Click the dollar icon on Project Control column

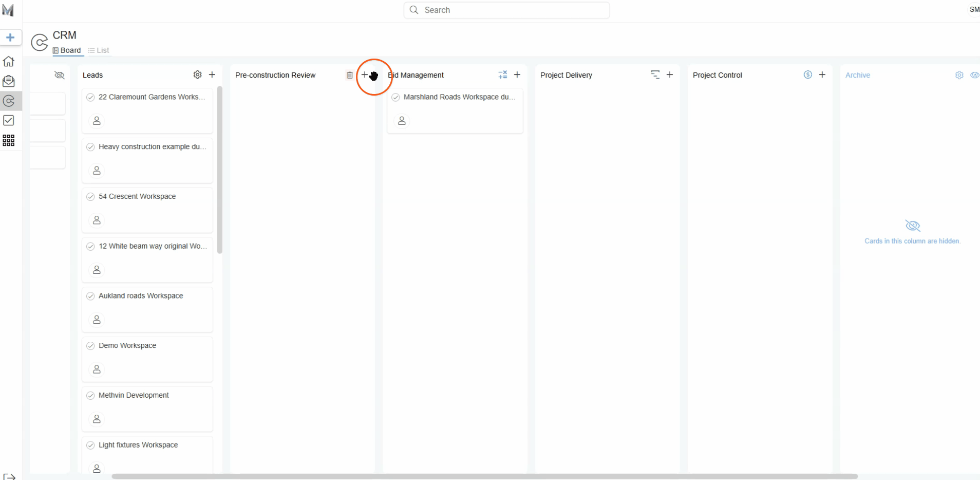pyautogui.click(x=807, y=75)
